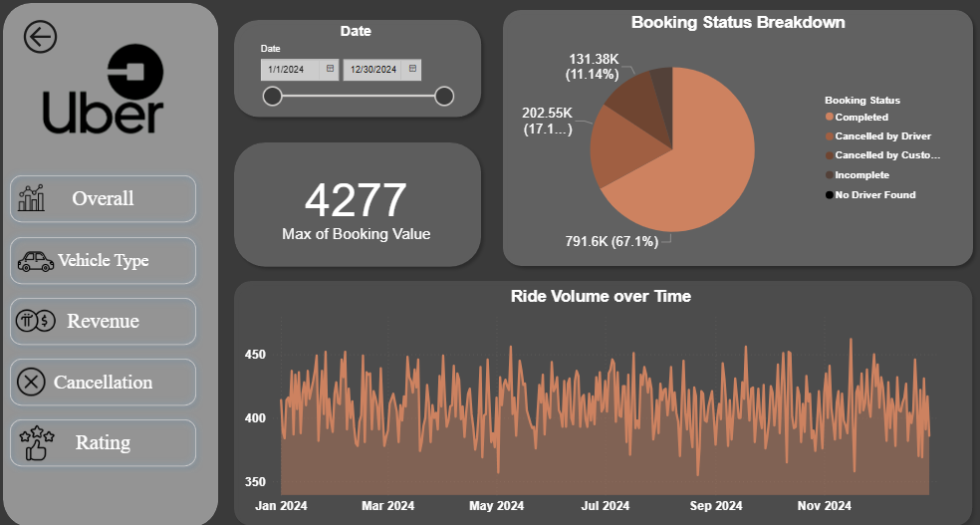
Task: Open the start date calendar picker icon
Action: [x=330, y=69]
